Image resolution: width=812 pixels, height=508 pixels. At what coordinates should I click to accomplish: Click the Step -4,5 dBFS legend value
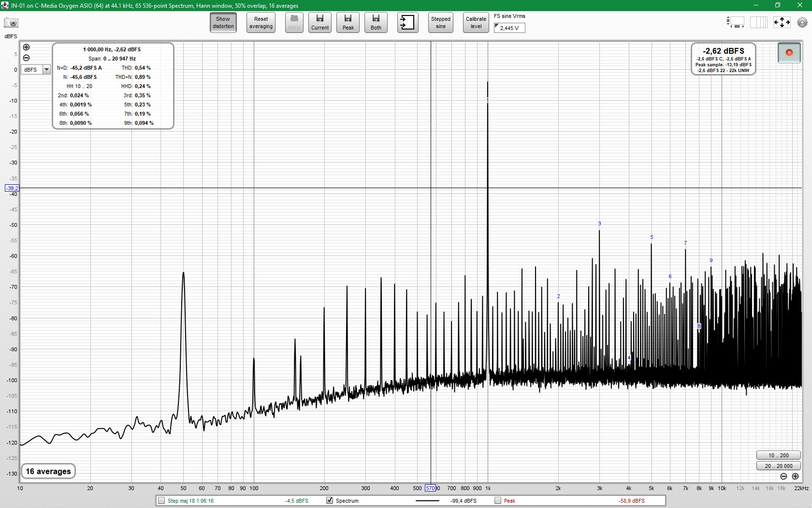click(297, 501)
